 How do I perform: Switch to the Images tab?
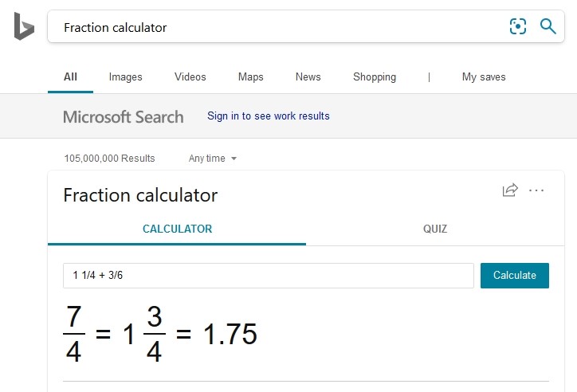pos(125,77)
